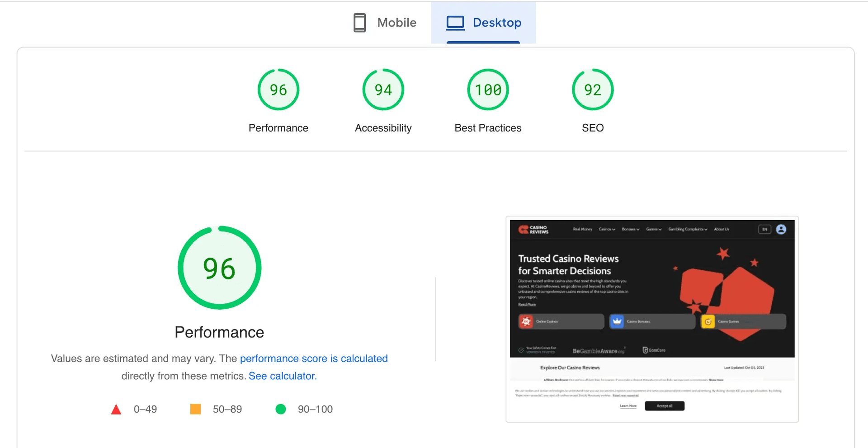Click the SEO category label
Viewport: 868px width, 448px height.
point(593,128)
